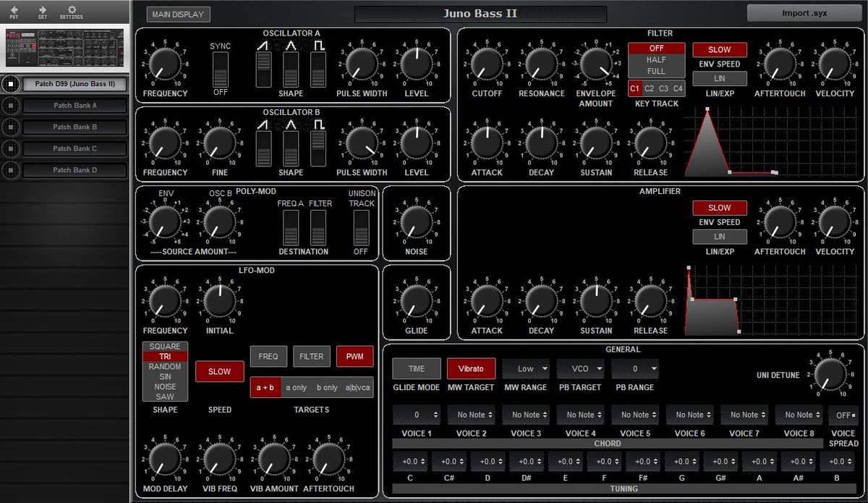
Task: Click the Patch Bank A slot icon
Action: 11,106
